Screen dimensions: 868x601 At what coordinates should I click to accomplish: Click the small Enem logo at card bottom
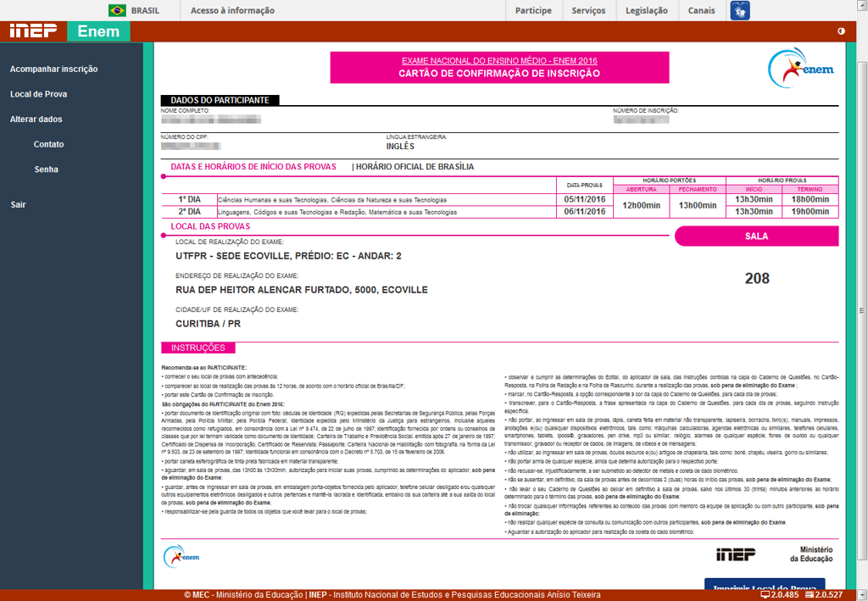[x=181, y=556]
